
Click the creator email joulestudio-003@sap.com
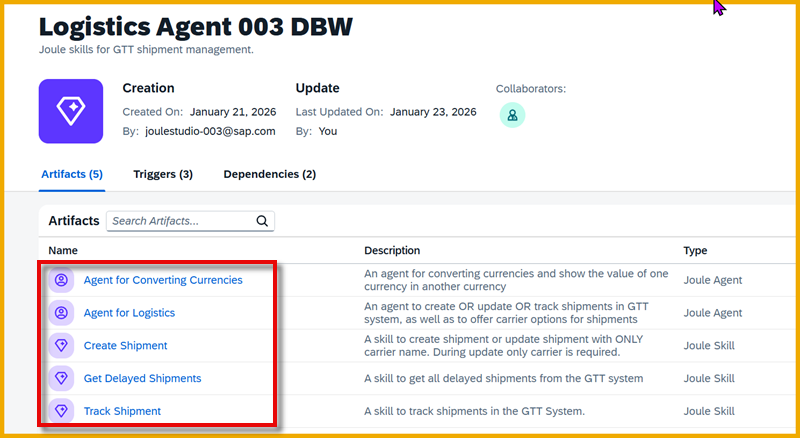pyautogui.click(x=210, y=131)
